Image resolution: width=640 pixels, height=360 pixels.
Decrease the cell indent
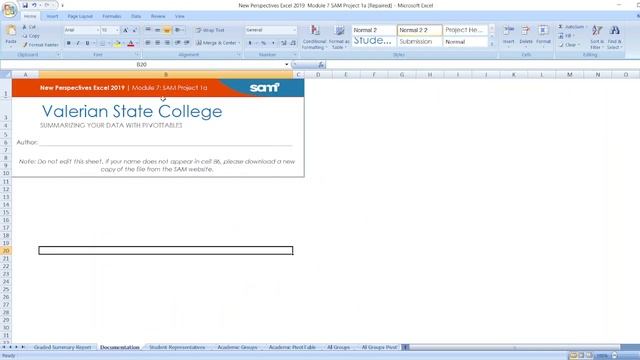point(178,43)
